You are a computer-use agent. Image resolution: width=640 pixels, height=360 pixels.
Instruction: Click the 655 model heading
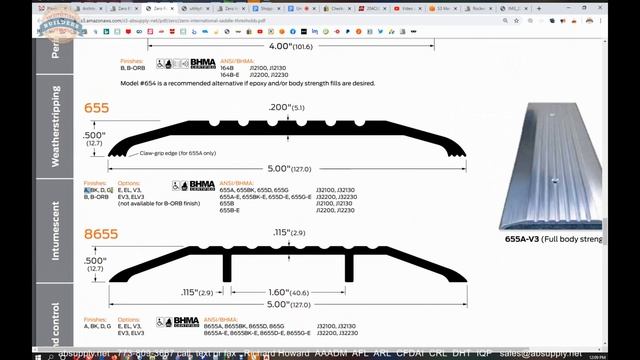(96, 108)
